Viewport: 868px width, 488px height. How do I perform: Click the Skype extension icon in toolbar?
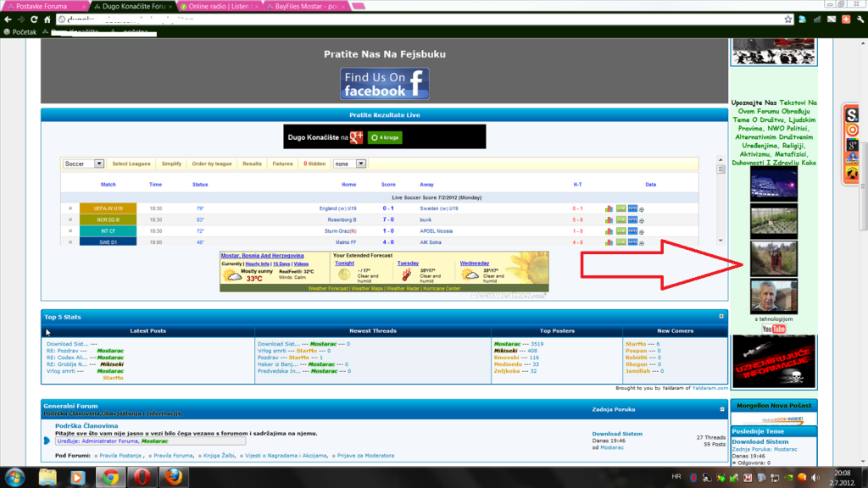[x=802, y=19]
